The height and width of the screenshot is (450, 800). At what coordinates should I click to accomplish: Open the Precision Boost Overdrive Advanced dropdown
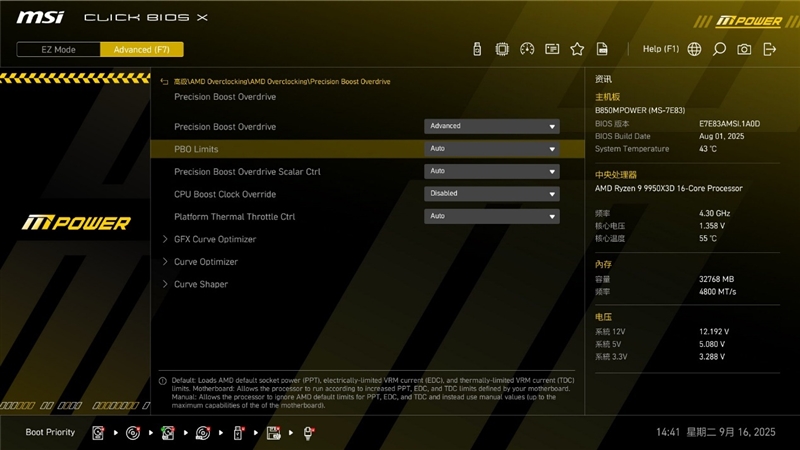(x=492, y=126)
